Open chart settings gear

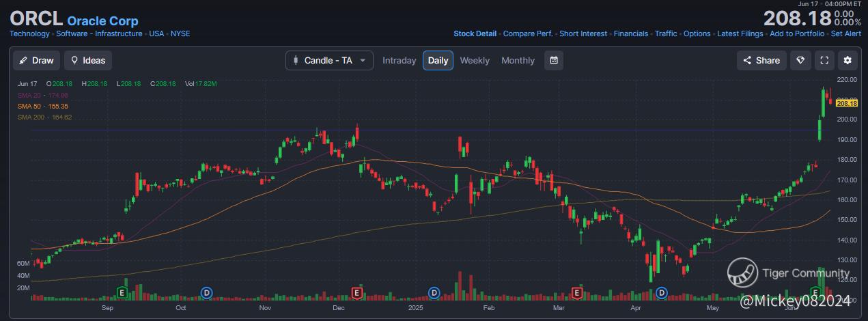848,60
